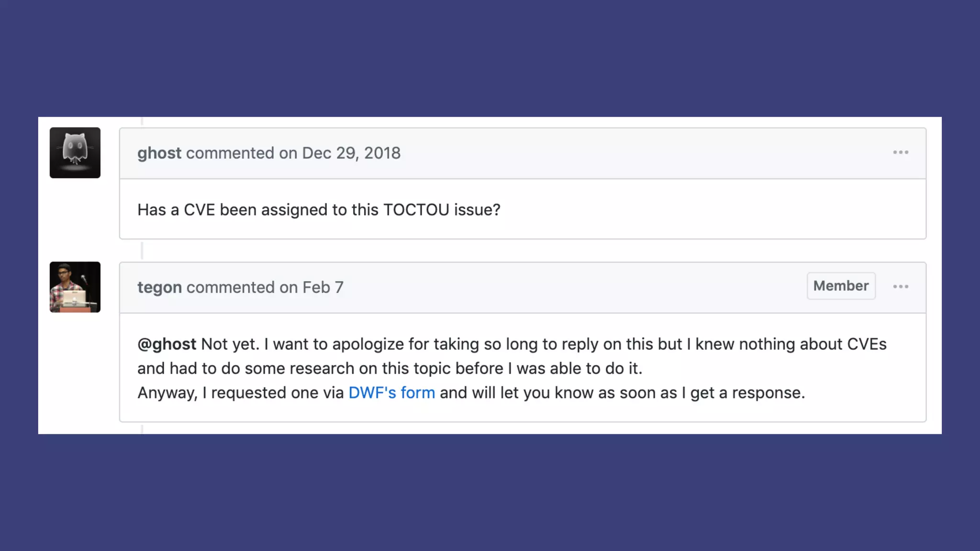The image size is (980, 551).
Task: Click the Feb 7 comment timestamp
Action: pos(323,287)
